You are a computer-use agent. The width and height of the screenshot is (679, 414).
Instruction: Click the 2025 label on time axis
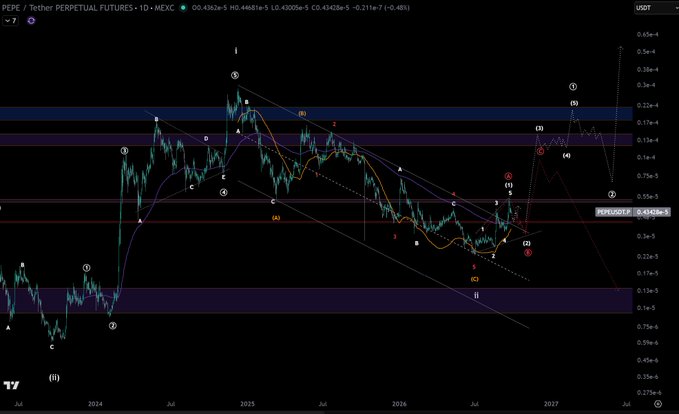(248, 404)
